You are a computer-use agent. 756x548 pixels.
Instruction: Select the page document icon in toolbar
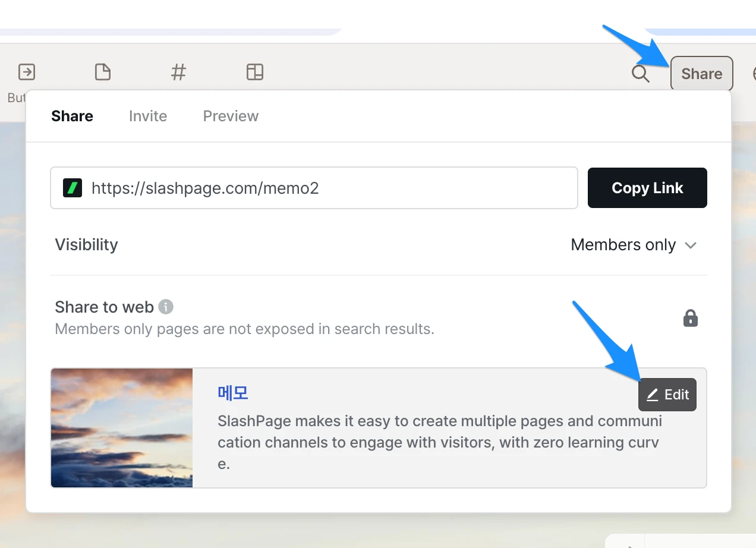[103, 73]
